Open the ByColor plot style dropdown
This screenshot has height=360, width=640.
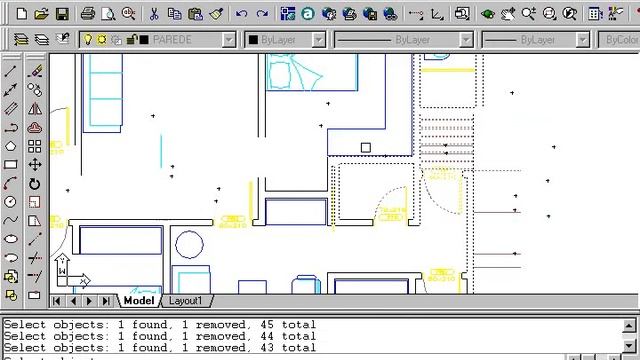pyautogui.click(x=619, y=40)
